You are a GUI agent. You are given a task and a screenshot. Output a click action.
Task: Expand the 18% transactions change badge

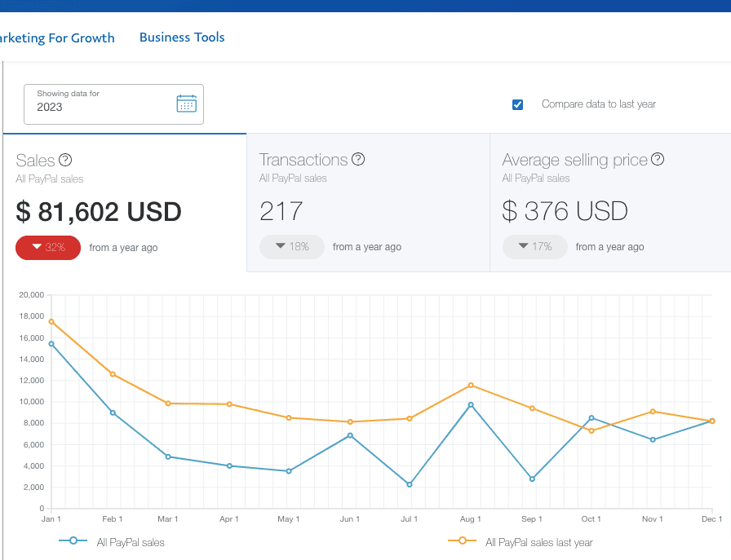point(291,247)
